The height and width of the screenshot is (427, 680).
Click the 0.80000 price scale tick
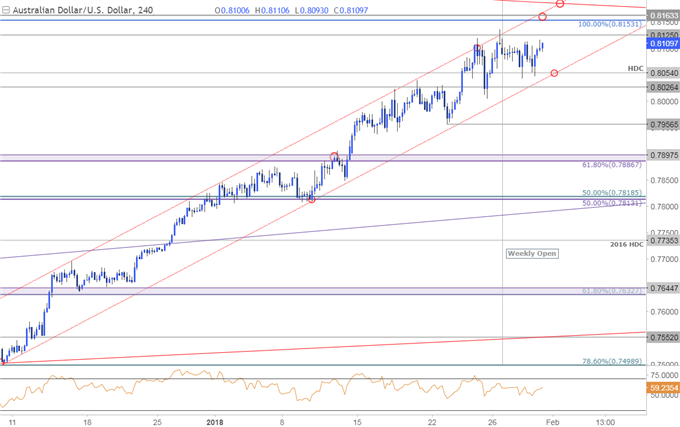click(x=664, y=101)
